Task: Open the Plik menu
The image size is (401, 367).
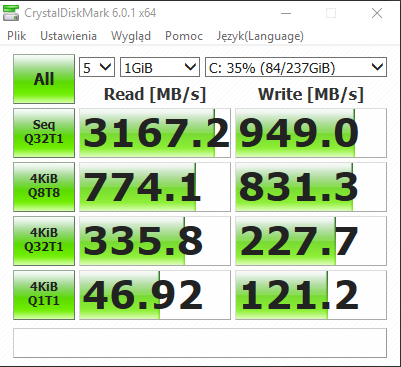Action: 16,36
